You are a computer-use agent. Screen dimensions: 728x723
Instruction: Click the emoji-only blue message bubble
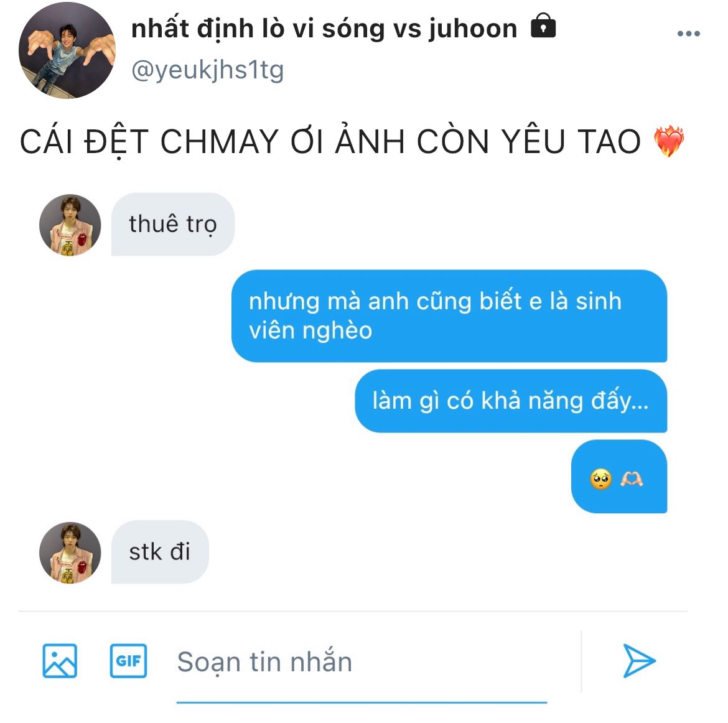619,477
